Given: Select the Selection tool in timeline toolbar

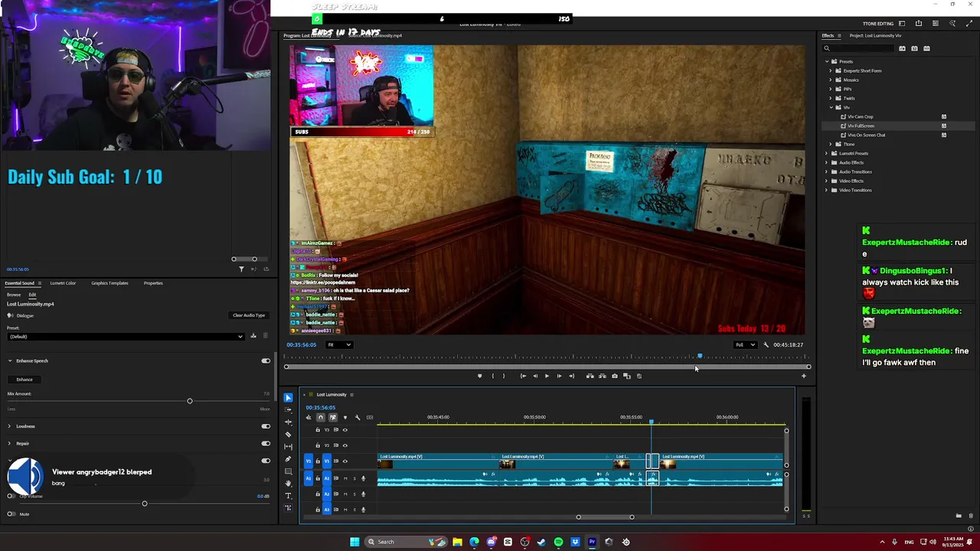Looking at the screenshot, I should [288, 397].
